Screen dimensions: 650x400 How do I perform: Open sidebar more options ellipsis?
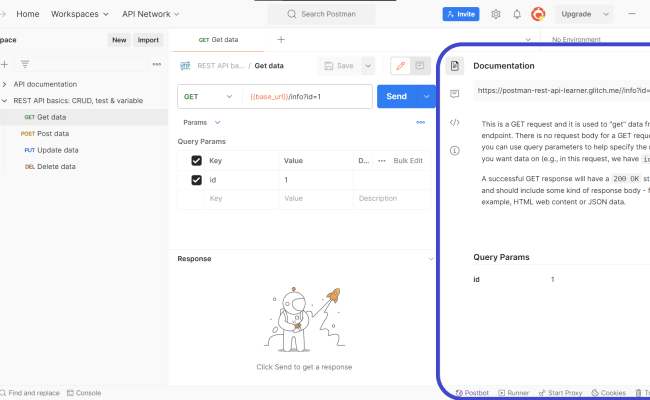tap(157, 64)
